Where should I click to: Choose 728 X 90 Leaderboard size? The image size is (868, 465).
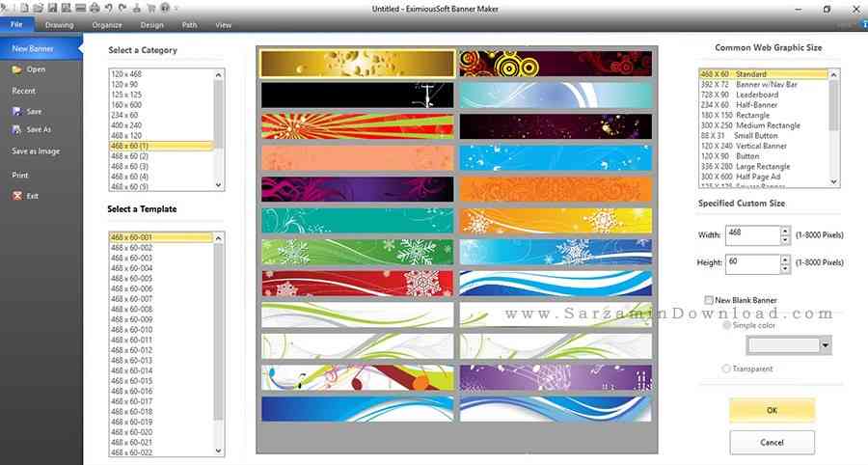[x=741, y=95]
